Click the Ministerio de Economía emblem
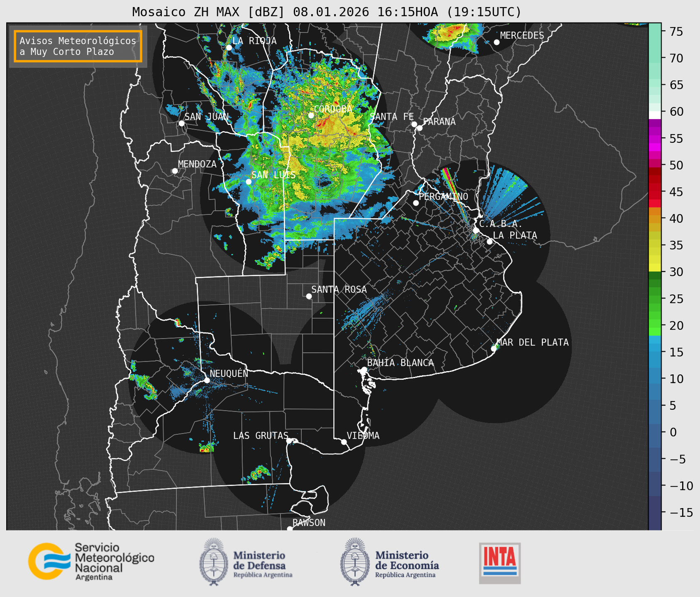The height and width of the screenshot is (597, 700). point(355,562)
